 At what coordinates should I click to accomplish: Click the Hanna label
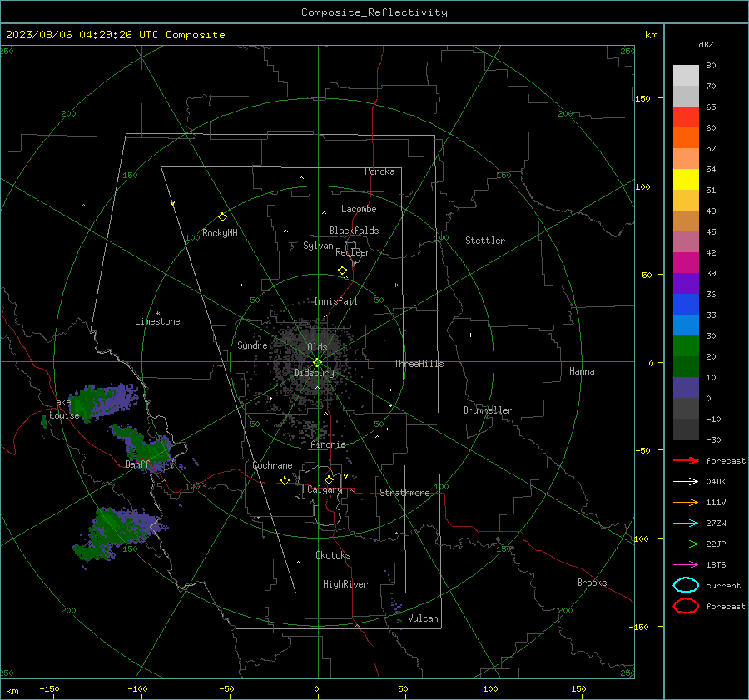click(582, 371)
